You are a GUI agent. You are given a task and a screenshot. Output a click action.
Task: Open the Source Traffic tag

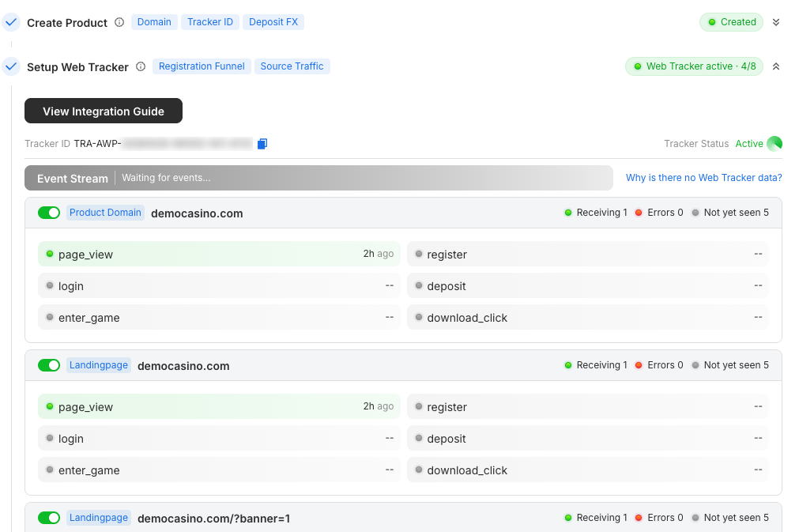292,66
